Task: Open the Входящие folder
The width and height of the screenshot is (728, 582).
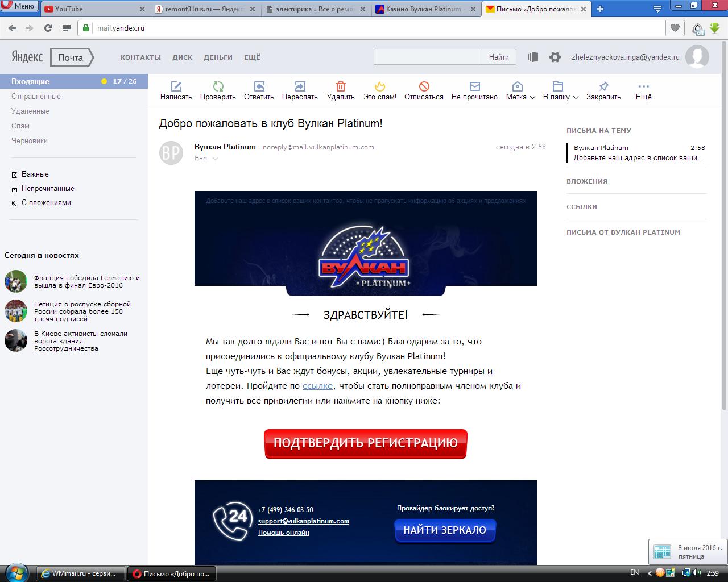Action: [74, 81]
